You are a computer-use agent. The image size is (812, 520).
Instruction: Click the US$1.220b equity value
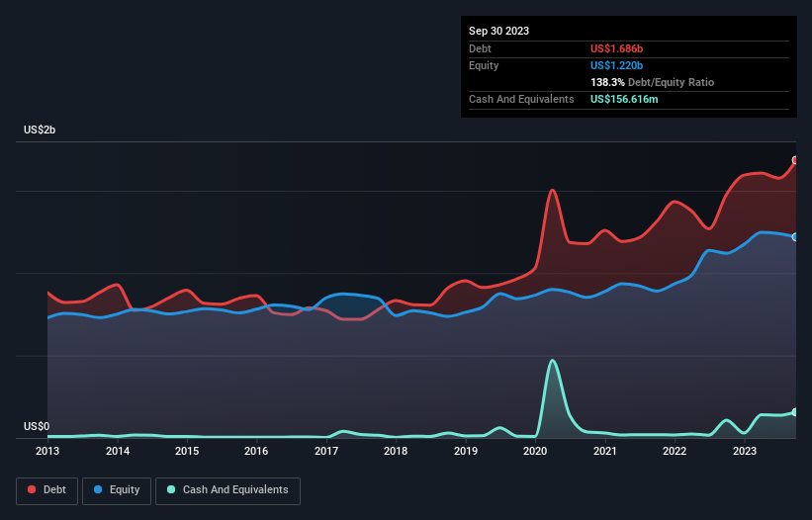click(x=616, y=65)
